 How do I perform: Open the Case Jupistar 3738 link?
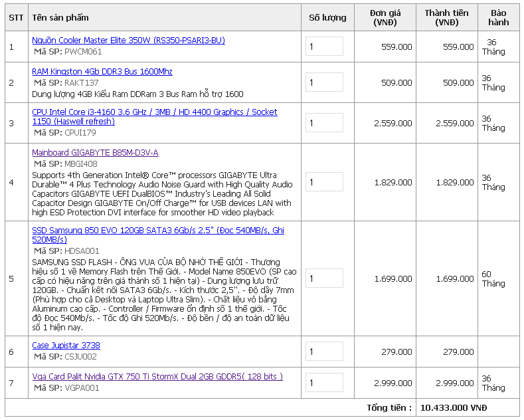click(x=66, y=346)
